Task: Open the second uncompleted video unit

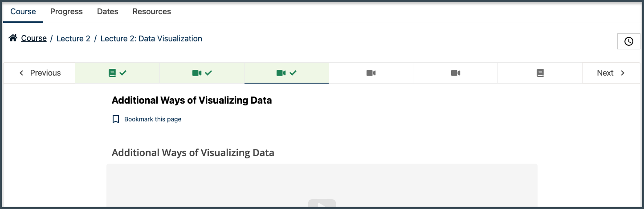Action: coord(455,73)
